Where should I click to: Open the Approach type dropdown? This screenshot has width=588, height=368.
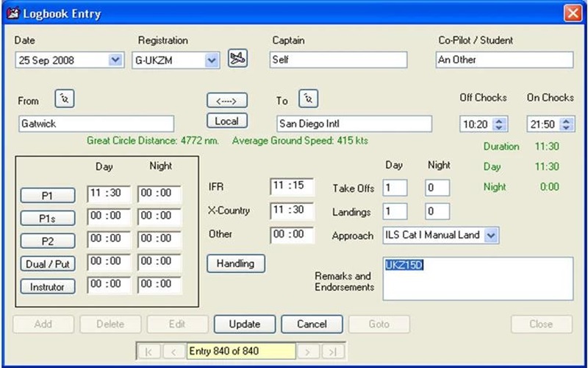point(491,236)
